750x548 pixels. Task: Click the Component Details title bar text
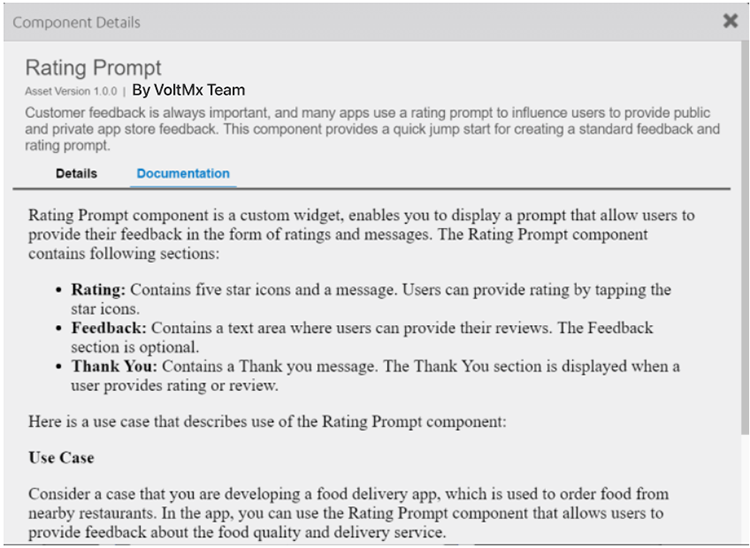(x=76, y=22)
